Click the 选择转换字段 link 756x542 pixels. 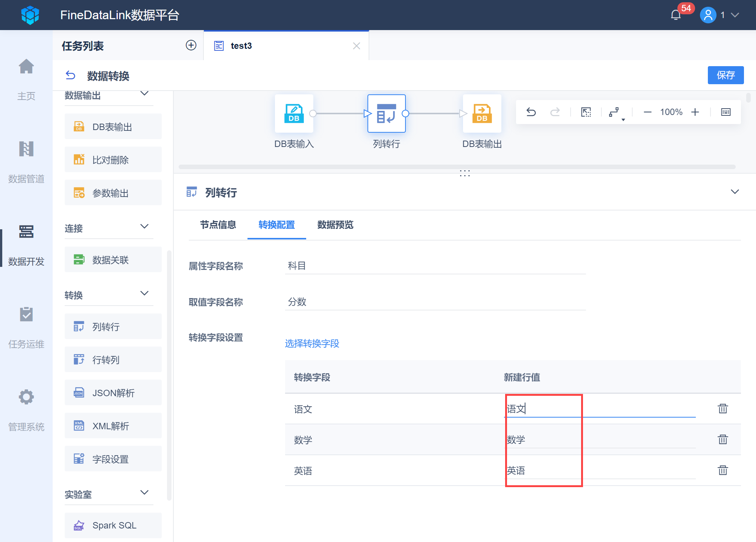(312, 344)
